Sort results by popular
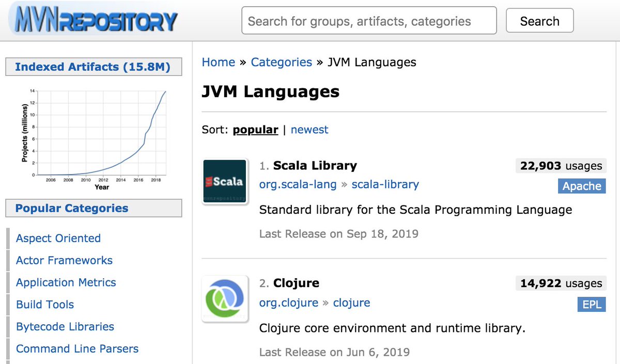620x364 pixels. pos(255,130)
